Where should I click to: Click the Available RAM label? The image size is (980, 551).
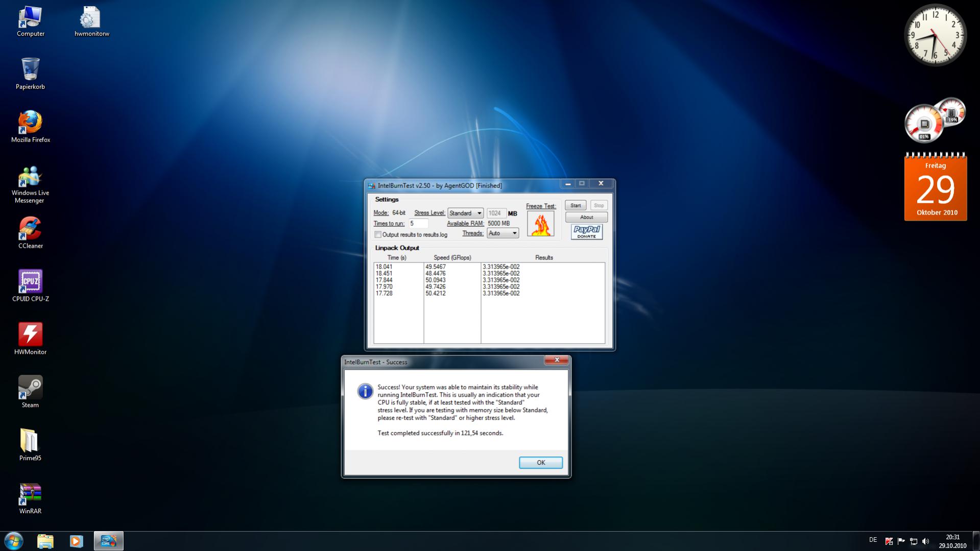[465, 224]
